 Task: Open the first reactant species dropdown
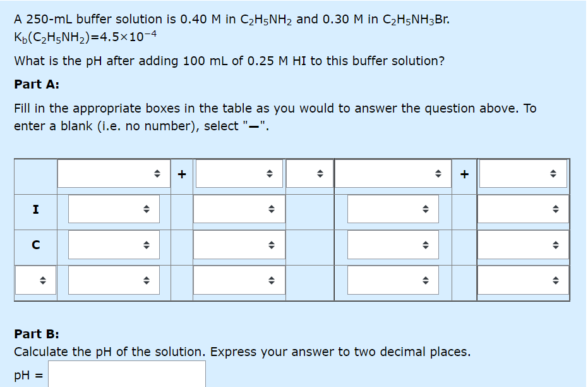114,174
